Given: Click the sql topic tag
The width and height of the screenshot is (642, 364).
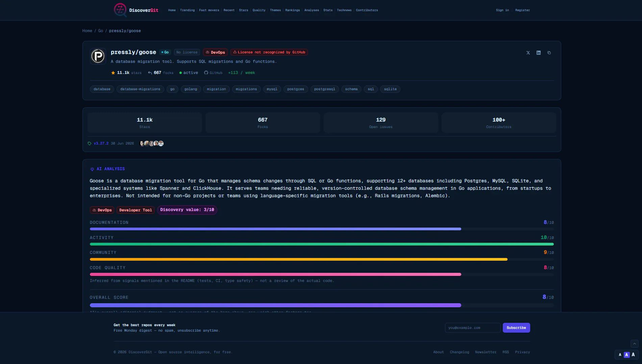Looking at the screenshot, I should (371, 89).
